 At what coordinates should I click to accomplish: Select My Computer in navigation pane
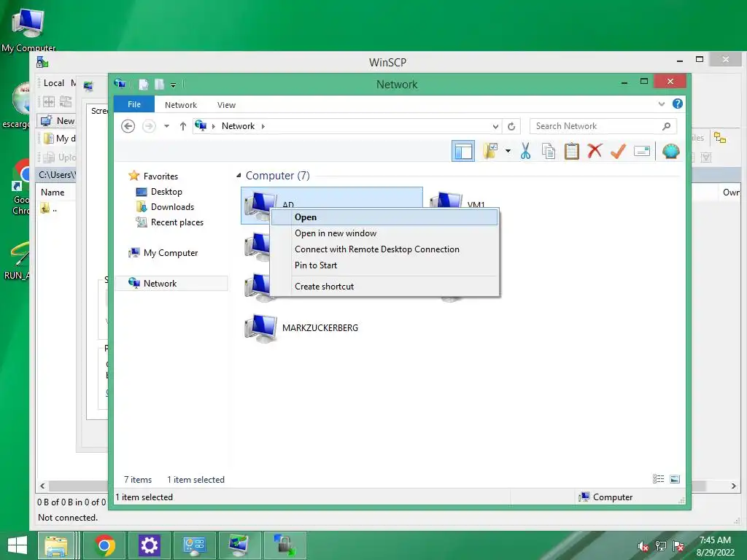tap(170, 253)
